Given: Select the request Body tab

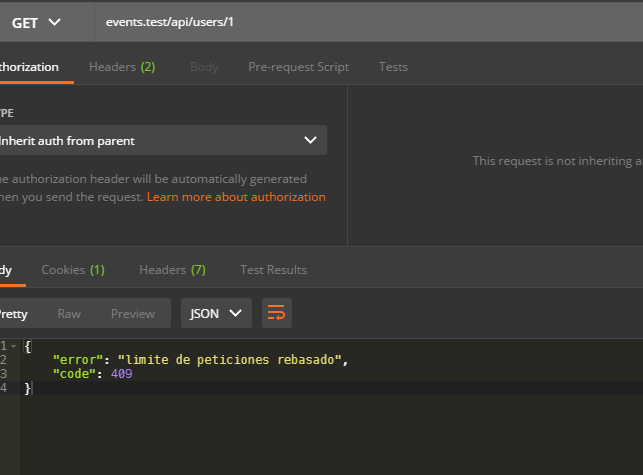Looking at the screenshot, I should coord(204,67).
